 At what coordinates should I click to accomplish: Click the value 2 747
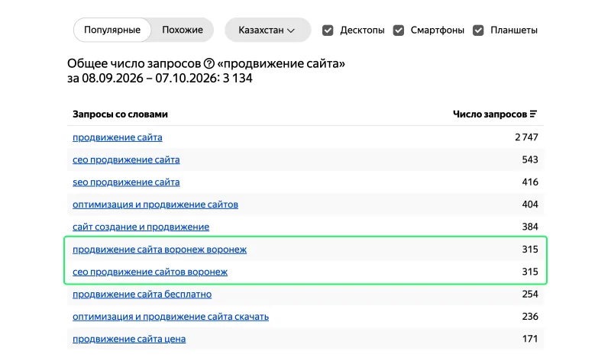pyautogui.click(x=526, y=137)
